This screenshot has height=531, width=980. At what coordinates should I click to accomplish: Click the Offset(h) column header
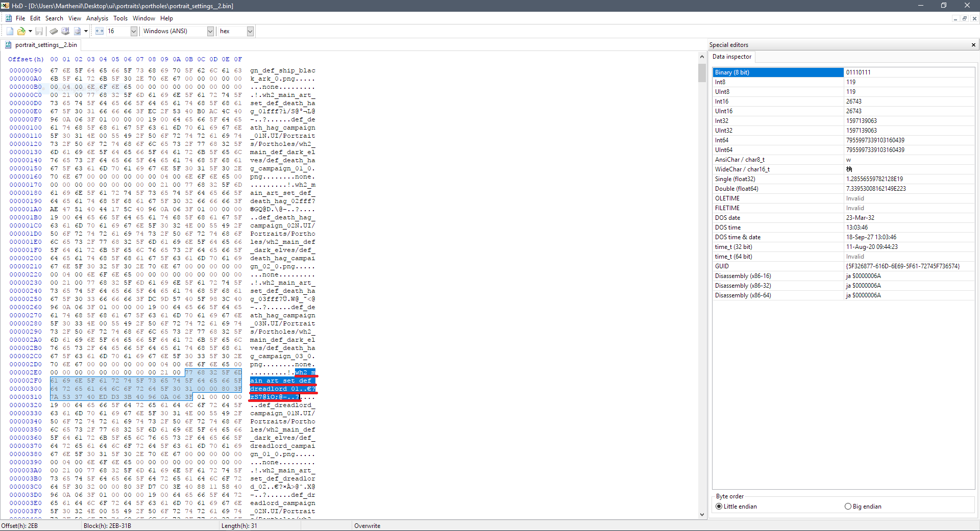click(x=26, y=59)
